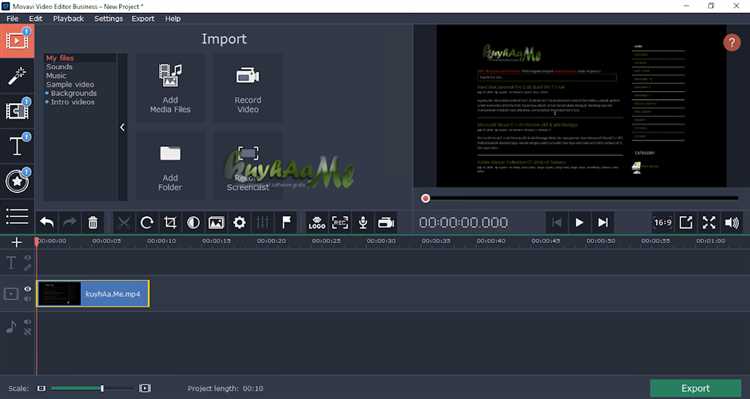The height and width of the screenshot is (399, 750).
Task: Toggle titles track visibility eye
Action: [x=28, y=258]
